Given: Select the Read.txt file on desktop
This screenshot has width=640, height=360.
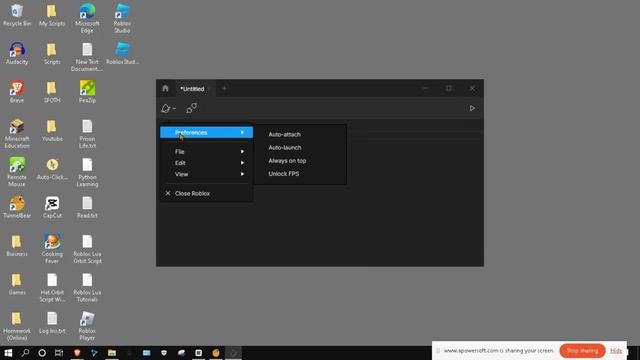Looking at the screenshot, I should [x=87, y=207].
